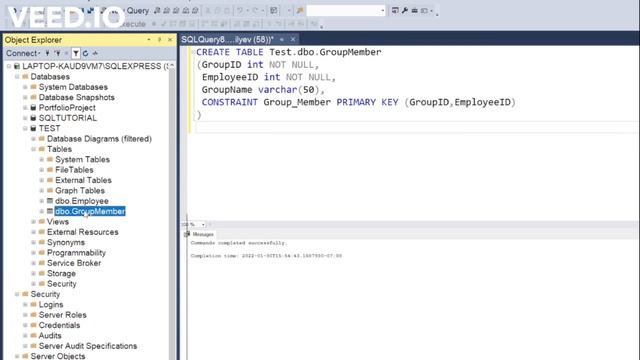
Task: Select the Server Roles folder
Action: 62,315
